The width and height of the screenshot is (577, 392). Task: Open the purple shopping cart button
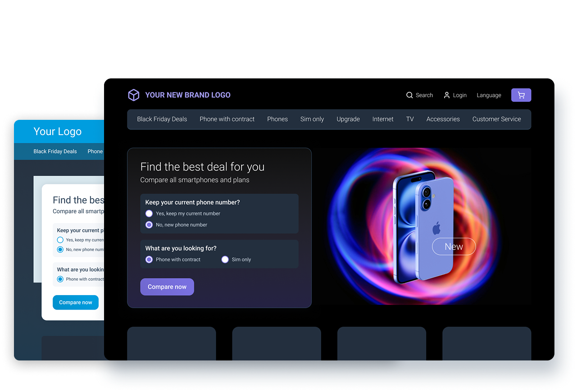(x=521, y=95)
